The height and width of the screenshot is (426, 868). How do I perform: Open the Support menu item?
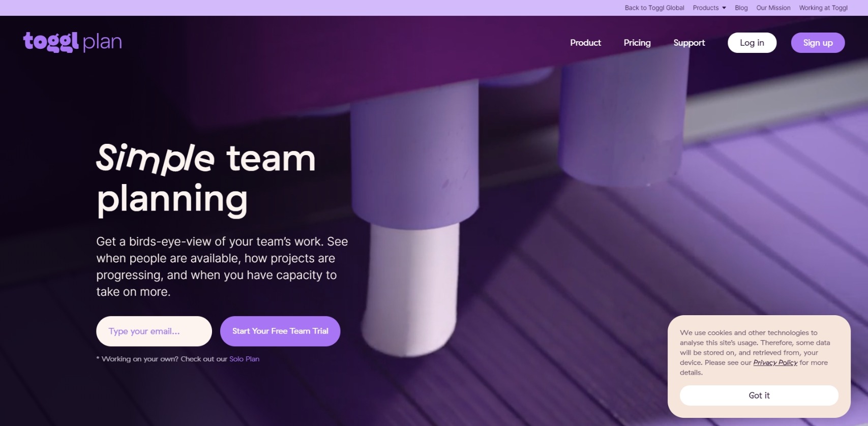pyautogui.click(x=689, y=43)
